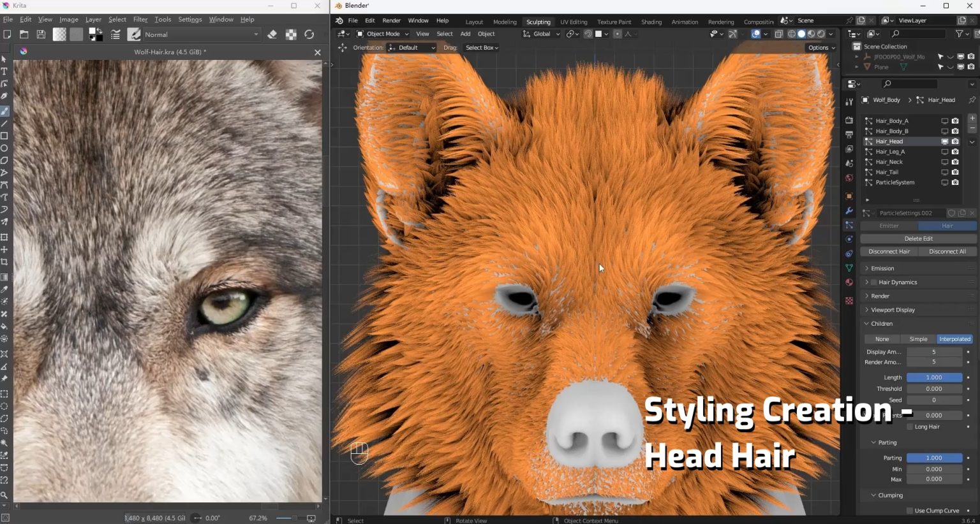Adjust the Parting value slider
The image size is (980, 524).
click(x=933, y=458)
